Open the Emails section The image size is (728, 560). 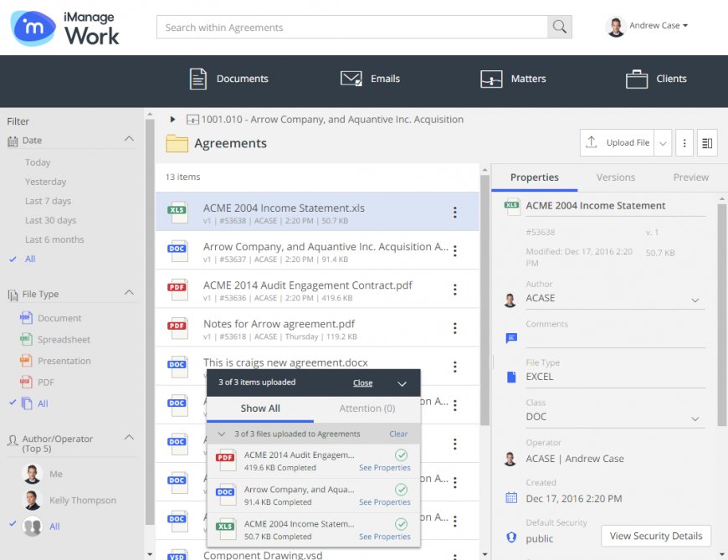tap(370, 79)
